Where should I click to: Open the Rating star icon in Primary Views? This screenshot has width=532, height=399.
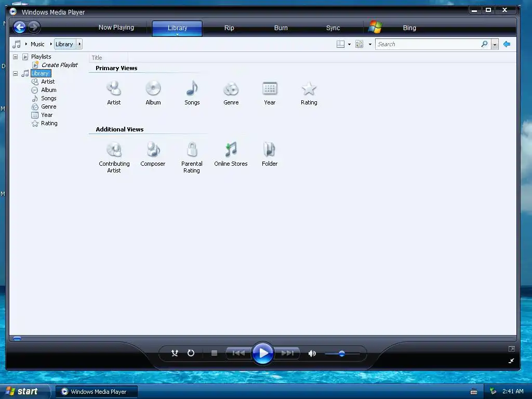[309, 88]
